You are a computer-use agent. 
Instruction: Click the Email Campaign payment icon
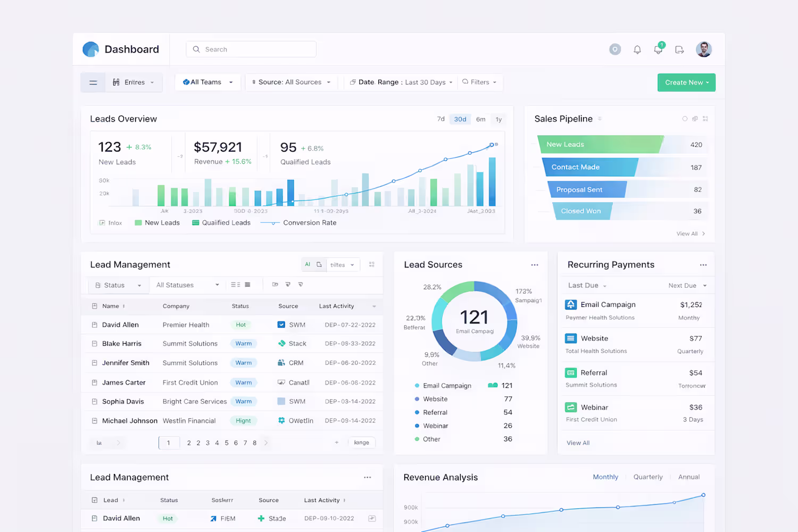point(571,304)
